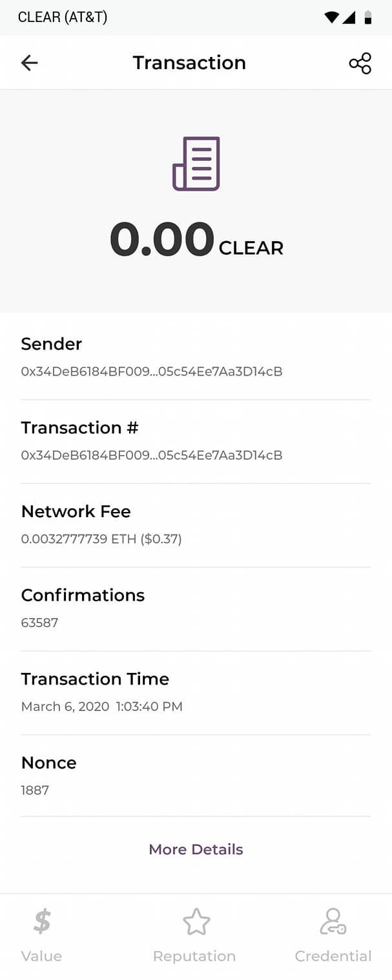
Task: Tap the battery status icon
Action: [x=368, y=17]
